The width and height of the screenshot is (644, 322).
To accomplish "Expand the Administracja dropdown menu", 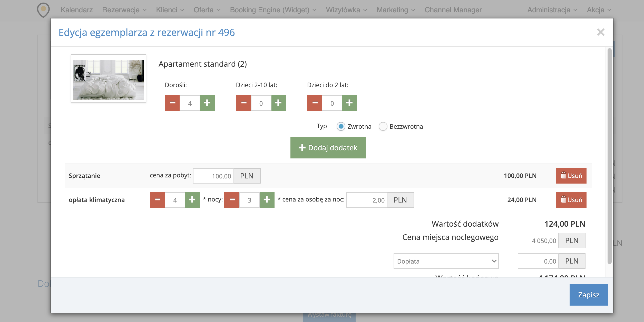I will 552,10.
